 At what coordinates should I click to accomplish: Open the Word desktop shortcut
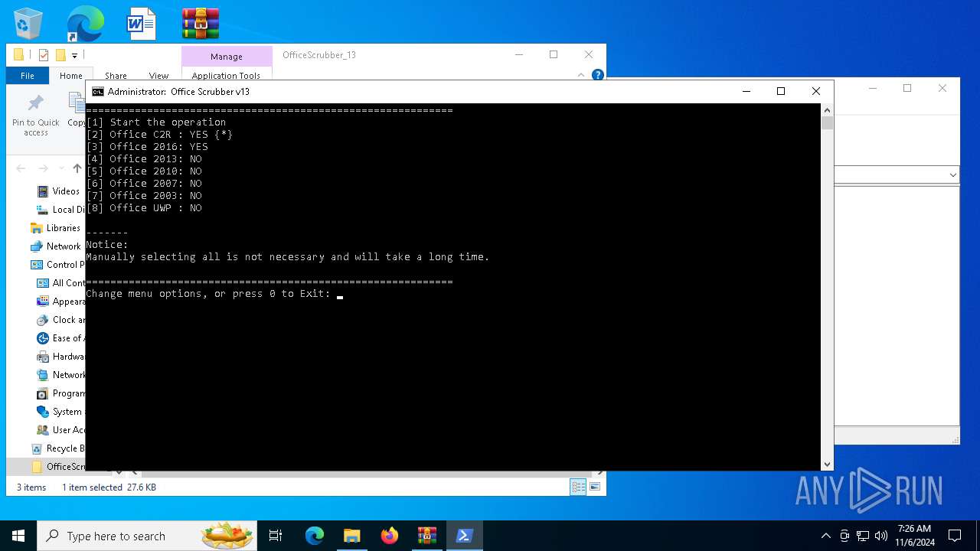click(142, 23)
